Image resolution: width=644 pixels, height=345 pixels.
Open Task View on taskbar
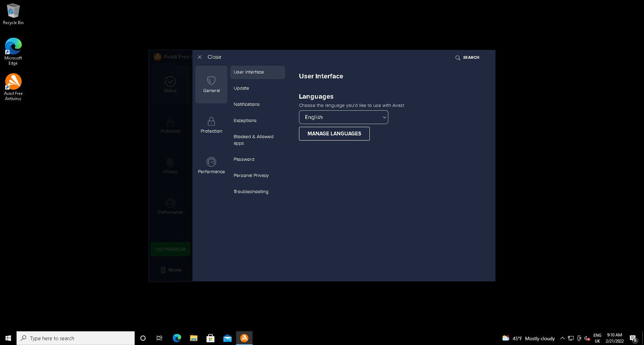(159, 338)
